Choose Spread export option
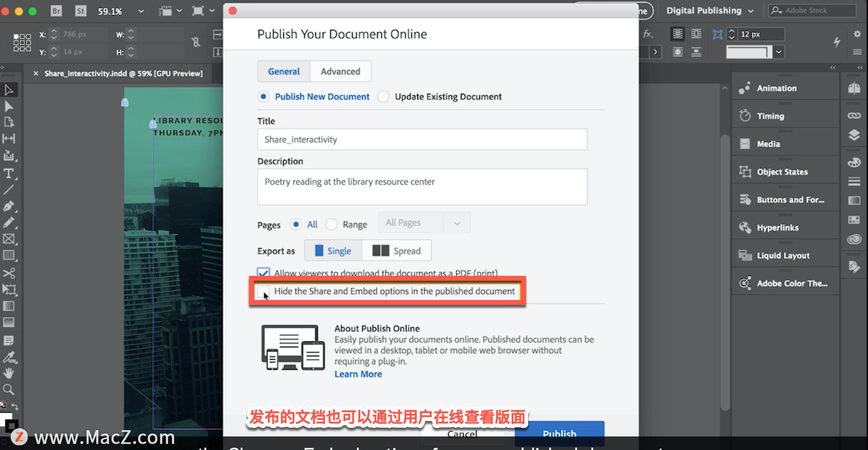Screen dimensions: 868x450 pos(397,251)
